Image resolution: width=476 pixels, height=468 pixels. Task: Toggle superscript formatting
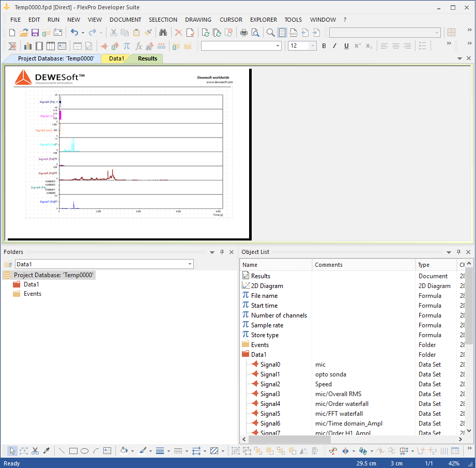(x=358, y=46)
